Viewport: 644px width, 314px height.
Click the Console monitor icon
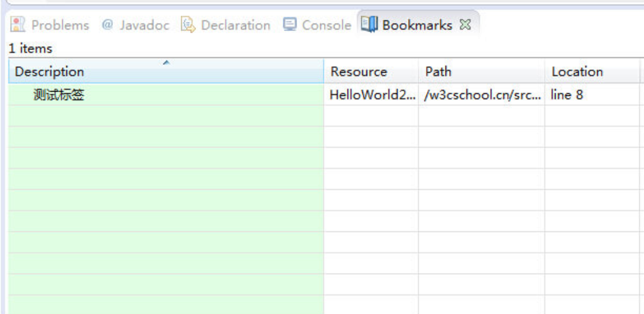pyautogui.click(x=290, y=24)
